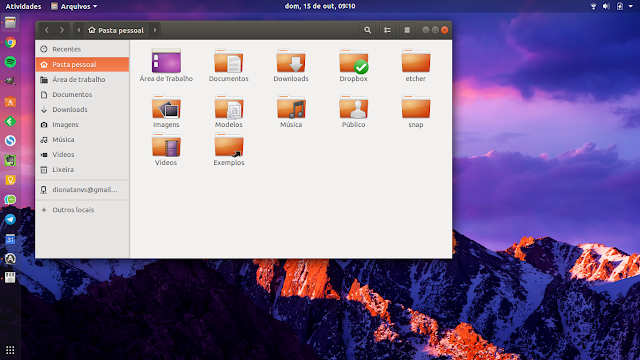Expand path bar right chevron after Pasta pessoal
Screen dimensions: 640x360
click(x=155, y=30)
